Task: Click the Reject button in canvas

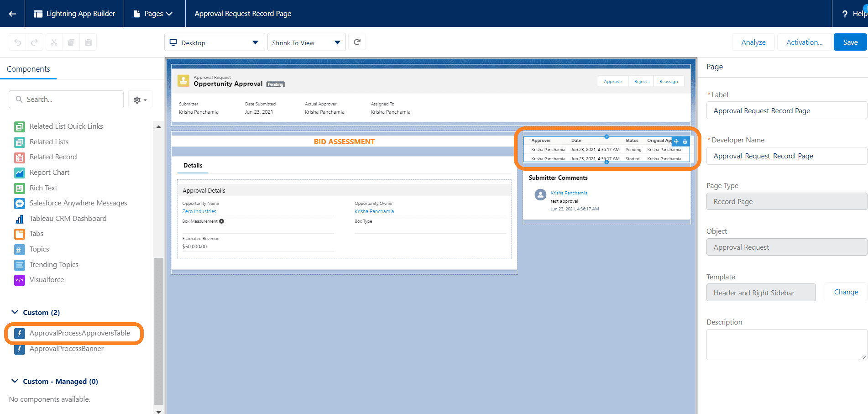Action: point(641,81)
